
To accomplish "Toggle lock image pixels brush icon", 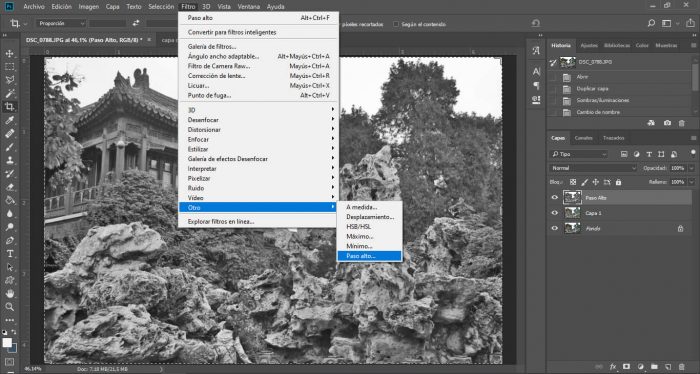I will (584, 182).
